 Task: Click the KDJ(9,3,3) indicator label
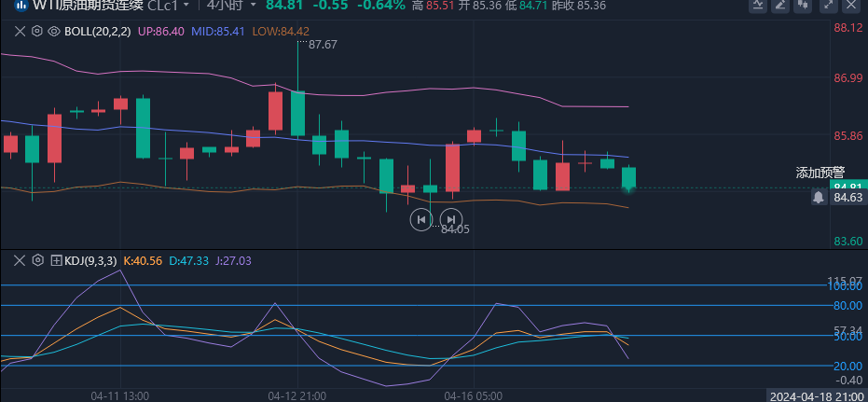coord(90,260)
